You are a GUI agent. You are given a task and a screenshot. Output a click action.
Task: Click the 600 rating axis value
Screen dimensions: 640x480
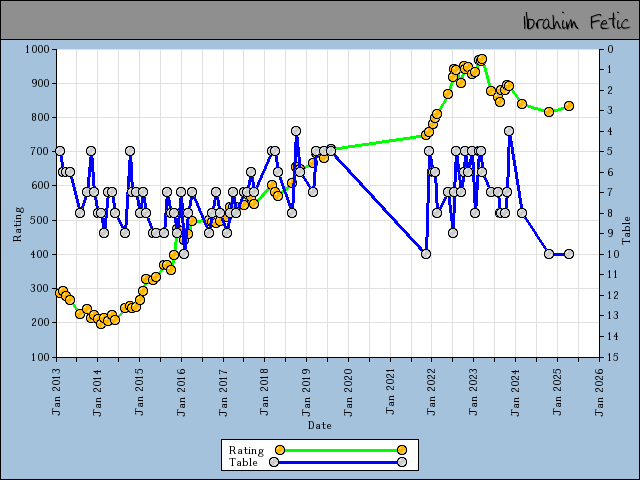point(40,186)
